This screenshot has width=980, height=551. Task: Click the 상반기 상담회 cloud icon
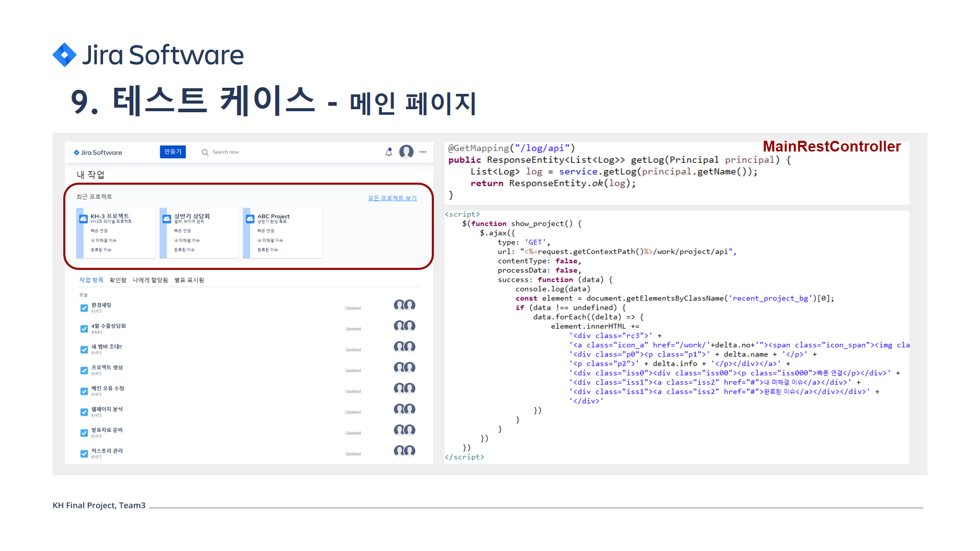166,219
